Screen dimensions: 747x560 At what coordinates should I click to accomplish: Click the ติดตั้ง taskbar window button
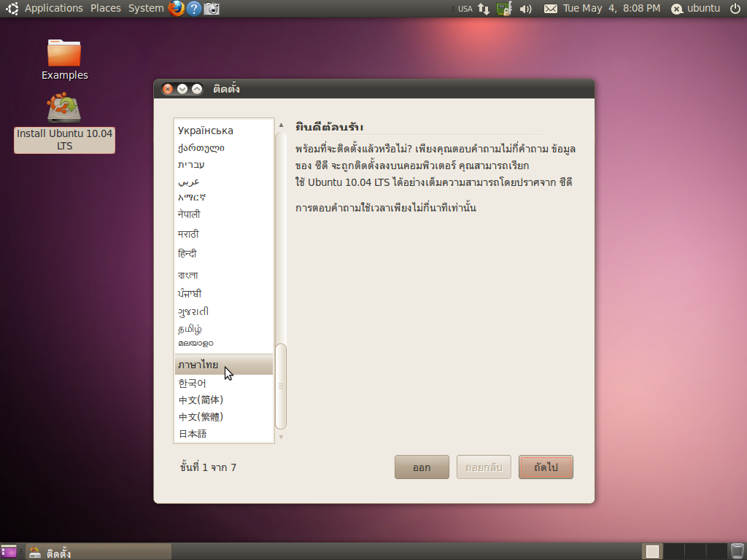click(x=98, y=553)
